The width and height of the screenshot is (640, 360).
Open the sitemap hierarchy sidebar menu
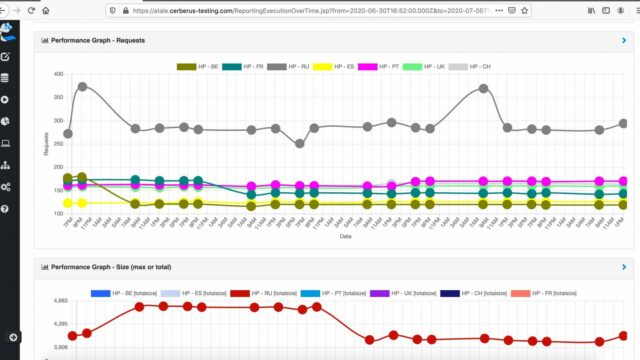(x=5, y=165)
